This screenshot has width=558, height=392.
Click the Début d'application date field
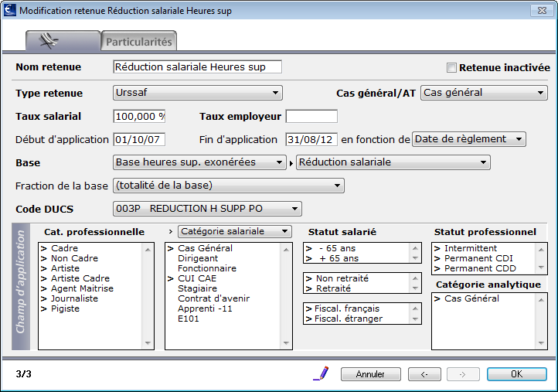click(139, 140)
